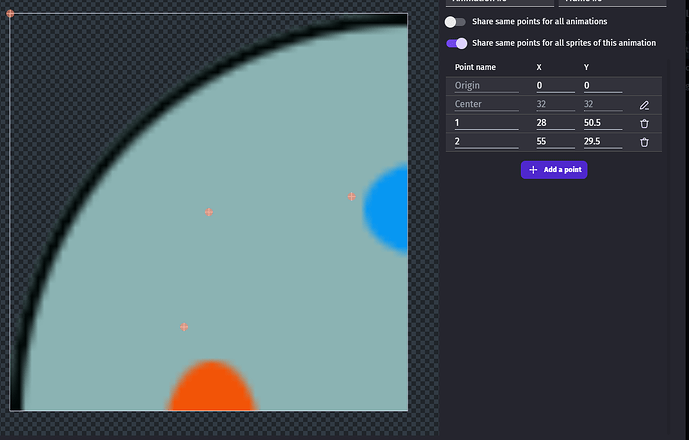This screenshot has width=689, height=440.
Task: Select point 1 crosshair above the orange shape
Action: pyautogui.click(x=184, y=327)
